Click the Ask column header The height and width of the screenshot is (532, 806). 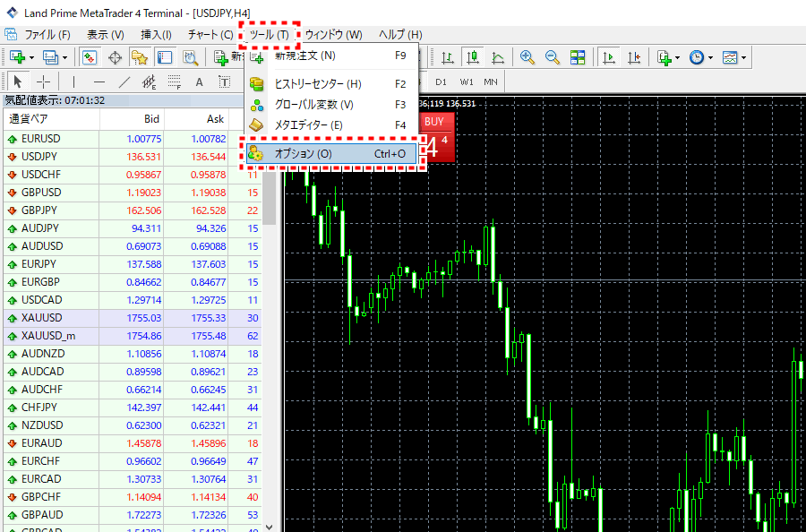coord(196,119)
